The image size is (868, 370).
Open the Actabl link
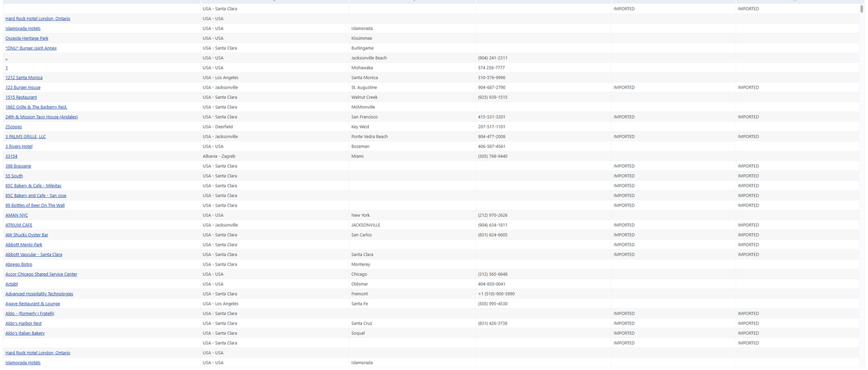(12, 284)
